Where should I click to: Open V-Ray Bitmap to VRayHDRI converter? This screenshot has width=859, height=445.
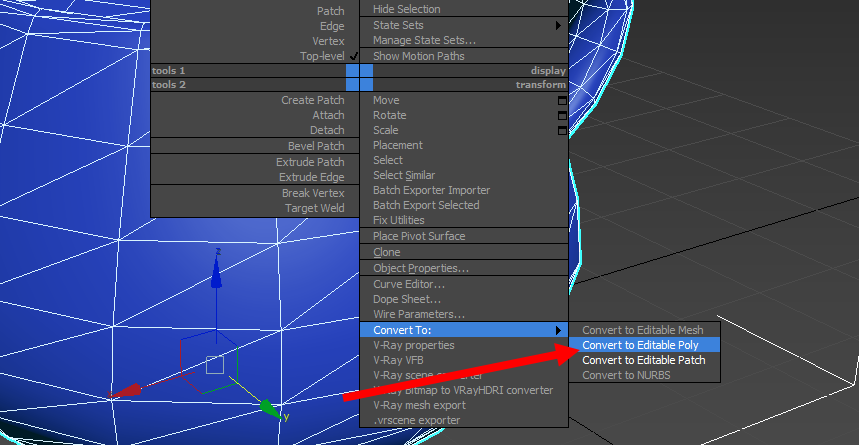(x=463, y=390)
